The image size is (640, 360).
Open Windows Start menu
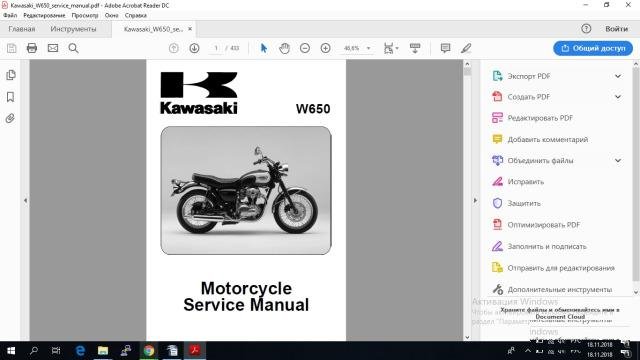click(x=11, y=351)
